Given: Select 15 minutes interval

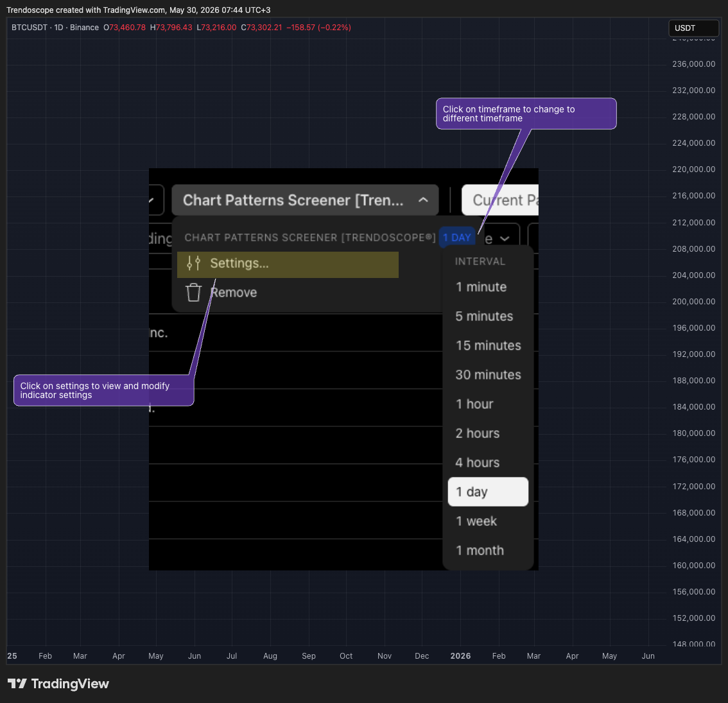Looking at the screenshot, I should [x=487, y=345].
